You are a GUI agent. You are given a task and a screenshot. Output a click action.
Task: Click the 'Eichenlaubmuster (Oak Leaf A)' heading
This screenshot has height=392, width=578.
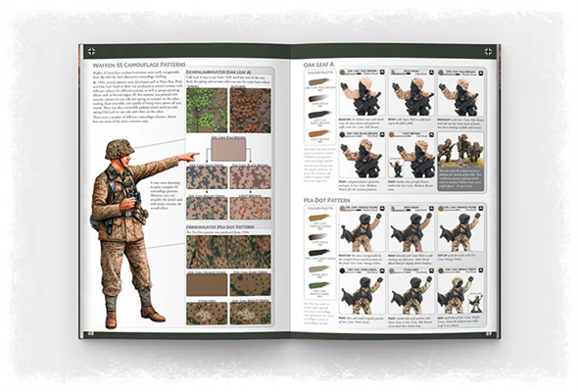pos(218,73)
